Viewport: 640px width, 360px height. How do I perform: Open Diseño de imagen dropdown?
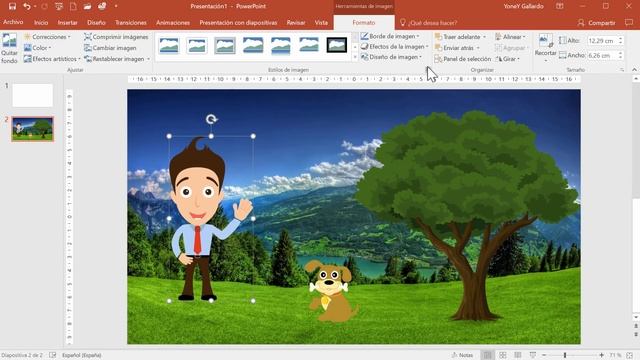[x=391, y=57]
